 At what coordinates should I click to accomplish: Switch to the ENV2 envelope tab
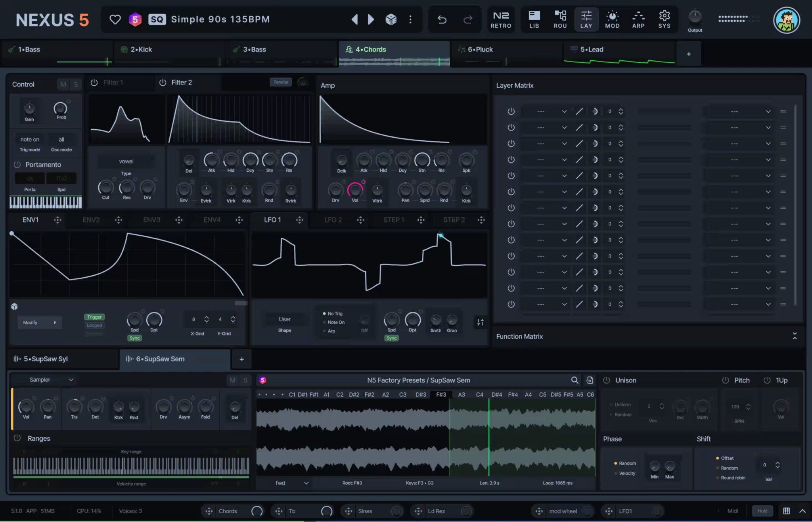point(91,220)
